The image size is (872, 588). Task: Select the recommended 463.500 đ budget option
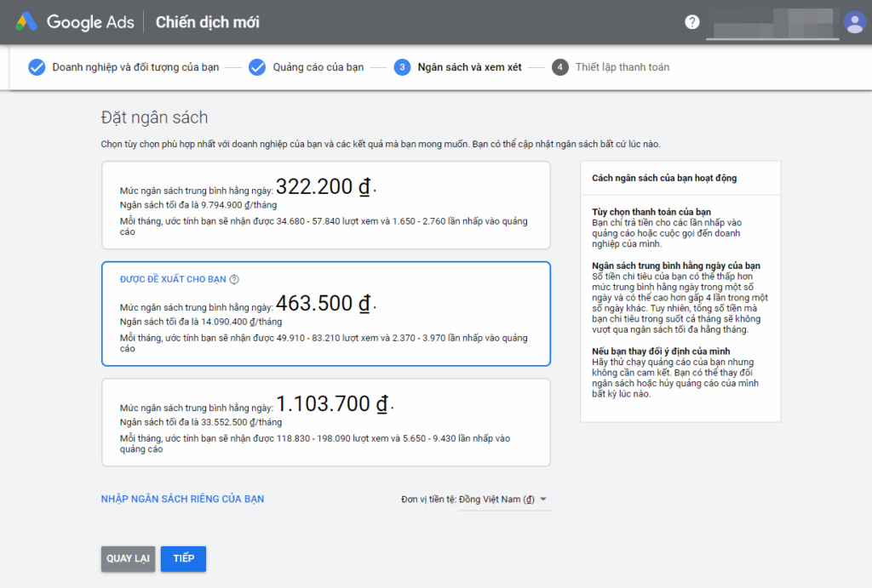(x=325, y=315)
